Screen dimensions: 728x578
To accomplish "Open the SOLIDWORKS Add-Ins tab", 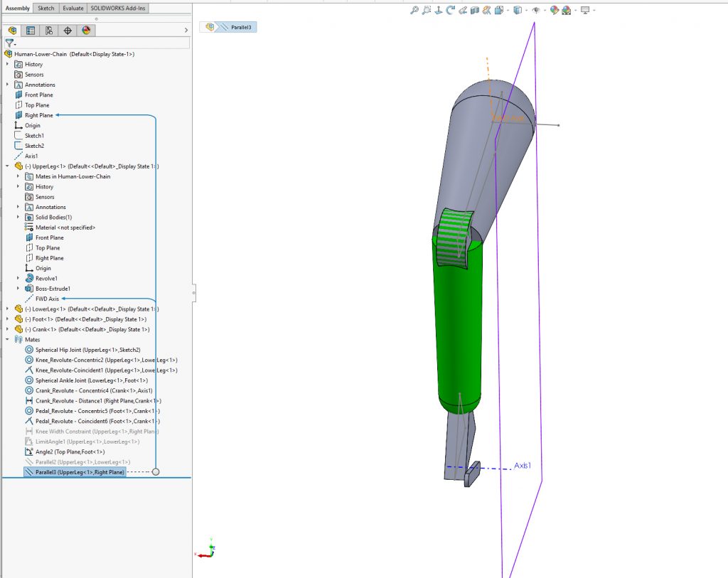I will 119,8.
